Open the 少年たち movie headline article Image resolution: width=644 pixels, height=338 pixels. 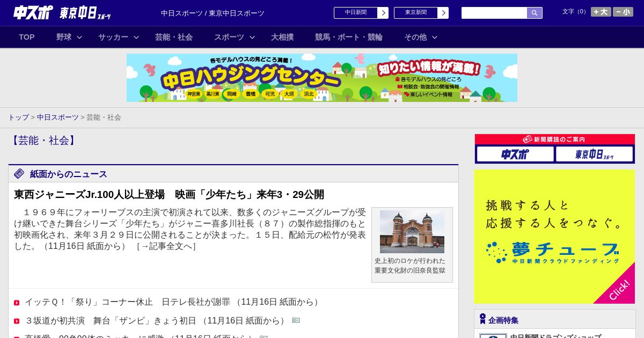click(x=169, y=195)
